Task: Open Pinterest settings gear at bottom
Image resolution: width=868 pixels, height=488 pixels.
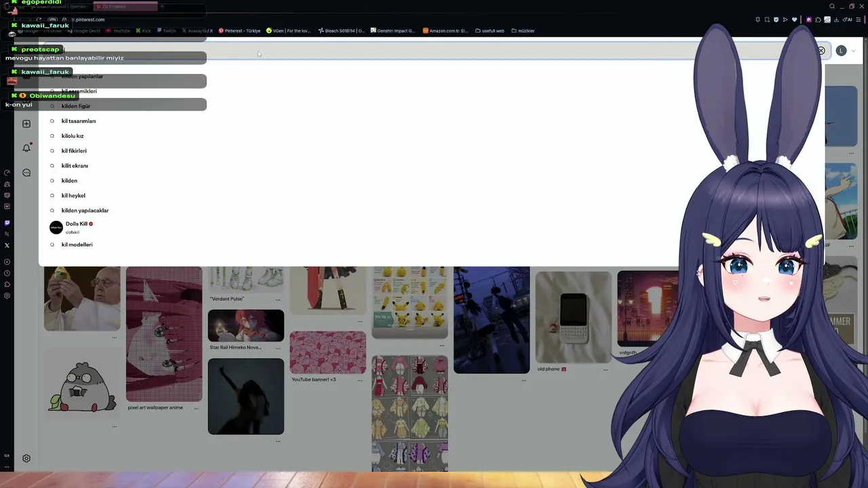Action: coord(26,458)
